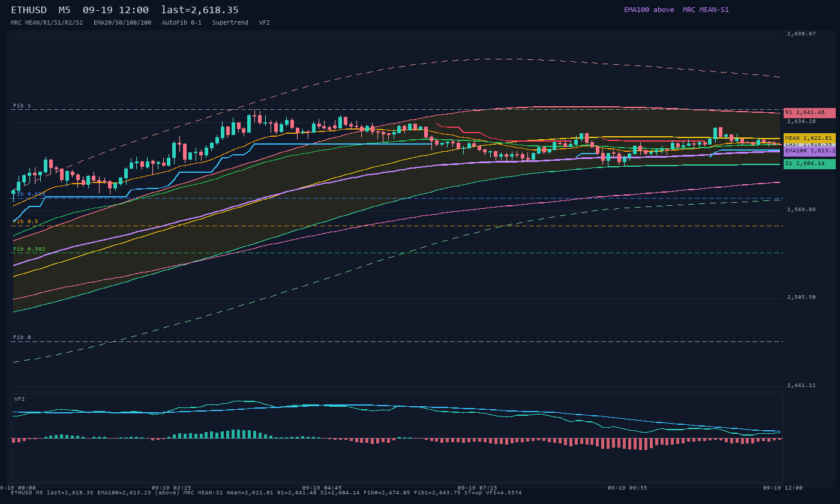Click the 2,569.89 price axis label
The width and height of the screenshot is (840, 504).
click(802, 210)
